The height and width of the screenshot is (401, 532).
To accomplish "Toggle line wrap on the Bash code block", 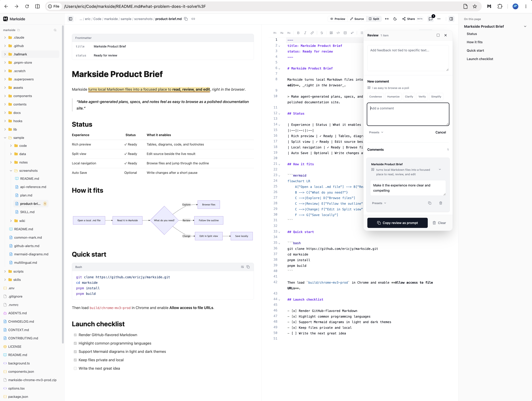I will [242, 267].
